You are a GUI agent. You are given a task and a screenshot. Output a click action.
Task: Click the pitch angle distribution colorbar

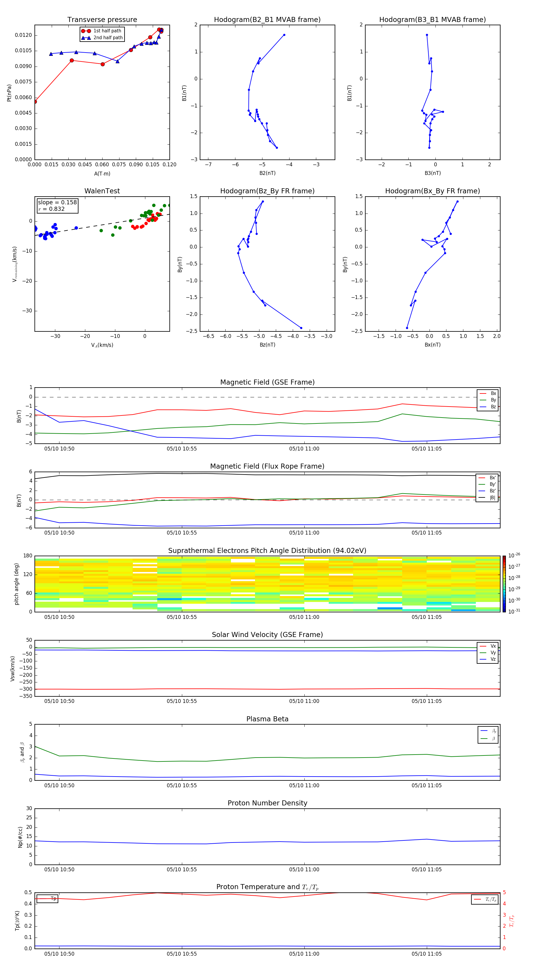tap(504, 584)
